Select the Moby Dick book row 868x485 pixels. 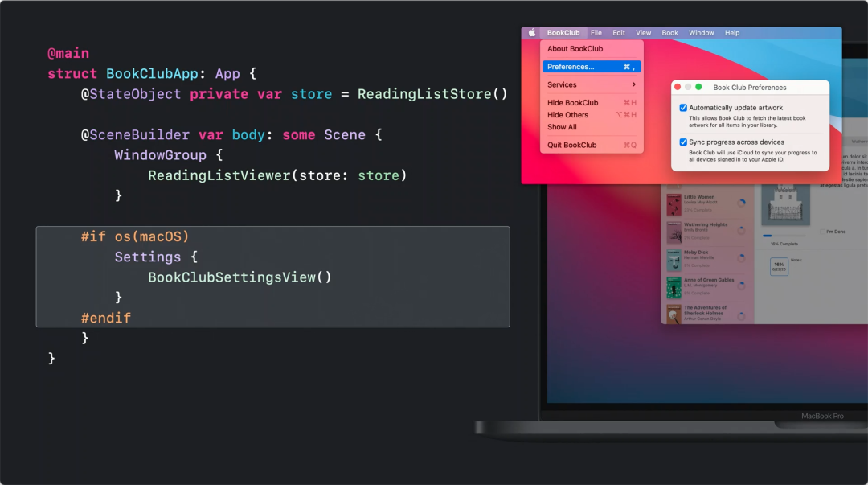point(707,259)
